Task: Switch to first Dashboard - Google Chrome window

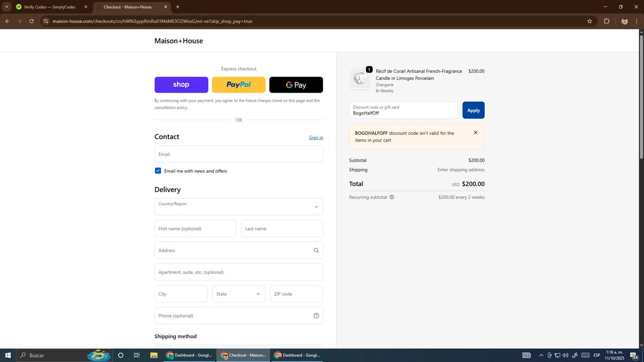Action: click(189, 355)
